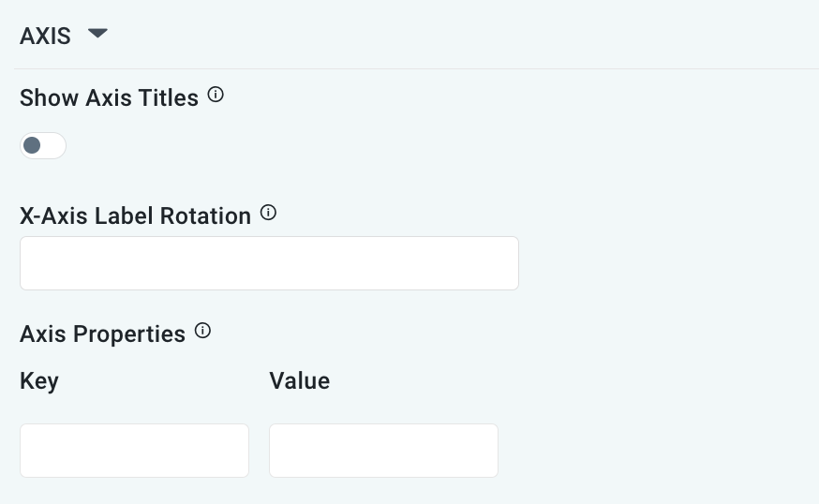This screenshot has width=819, height=504.
Task: Click the AXIS section header text
Action: point(45,37)
